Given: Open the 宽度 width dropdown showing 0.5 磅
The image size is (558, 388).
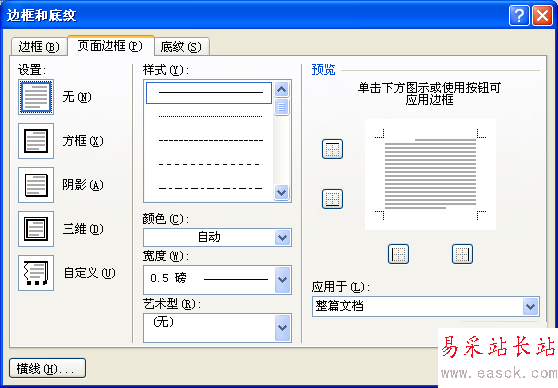Looking at the screenshot, I should click(217, 280).
